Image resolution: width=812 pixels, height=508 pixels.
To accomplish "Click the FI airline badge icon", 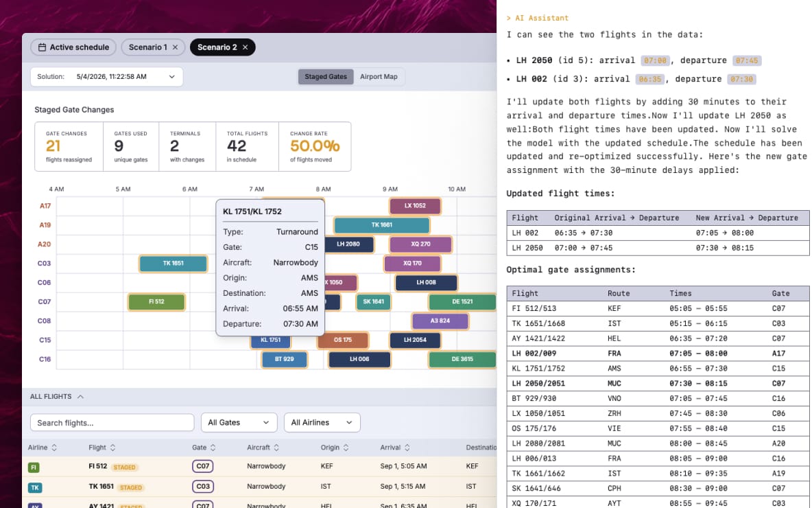I will (34, 467).
